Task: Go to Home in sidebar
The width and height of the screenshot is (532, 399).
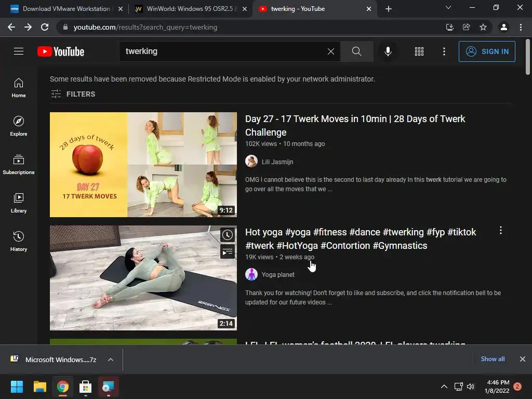Action: click(19, 88)
